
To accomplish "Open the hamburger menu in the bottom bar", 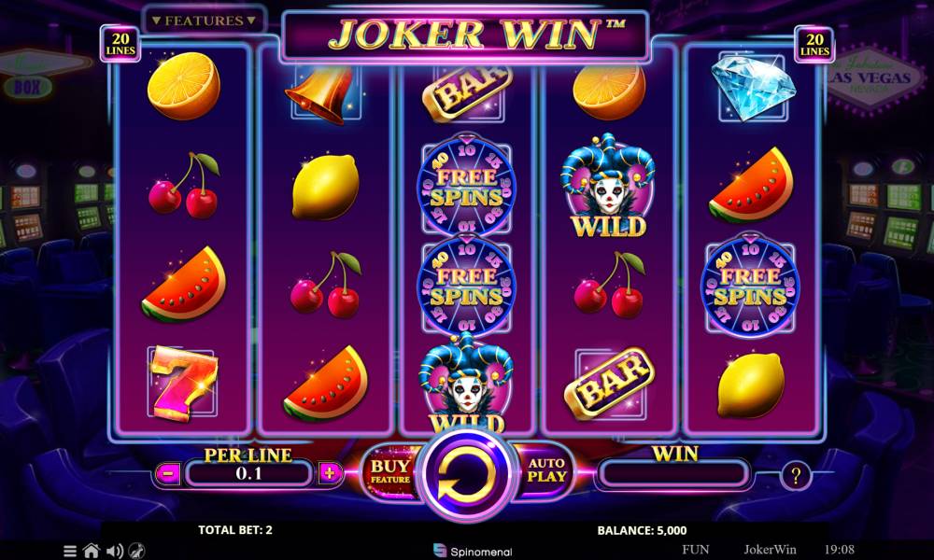I will tap(70, 551).
